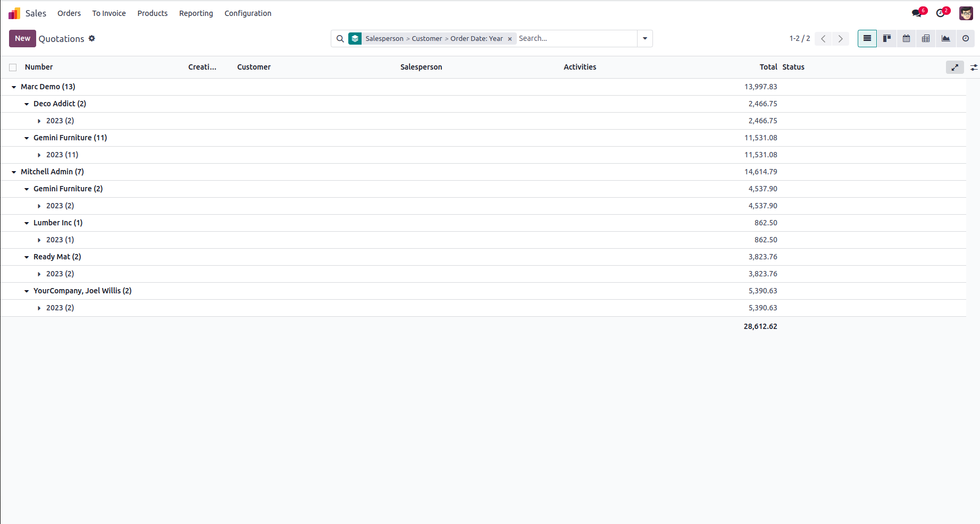Create a New quotation

[x=22, y=38]
